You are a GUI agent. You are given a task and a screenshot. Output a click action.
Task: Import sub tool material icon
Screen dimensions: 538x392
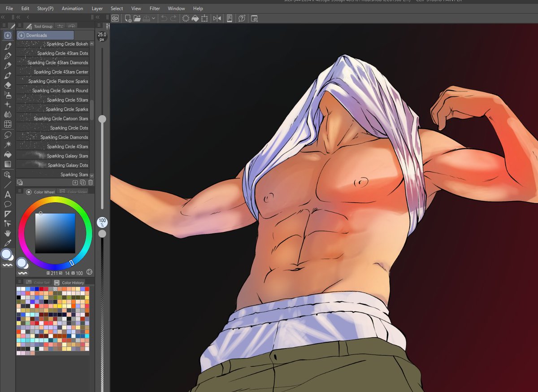tap(75, 183)
